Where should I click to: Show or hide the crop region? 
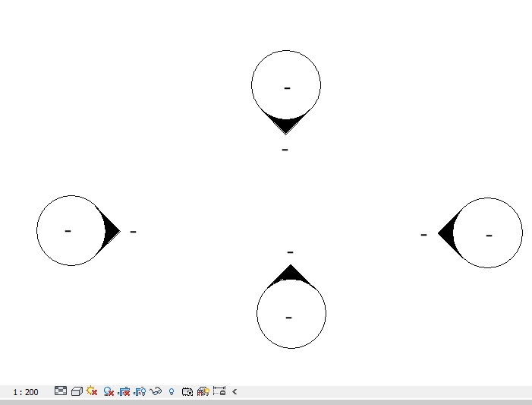coord(140,391)
